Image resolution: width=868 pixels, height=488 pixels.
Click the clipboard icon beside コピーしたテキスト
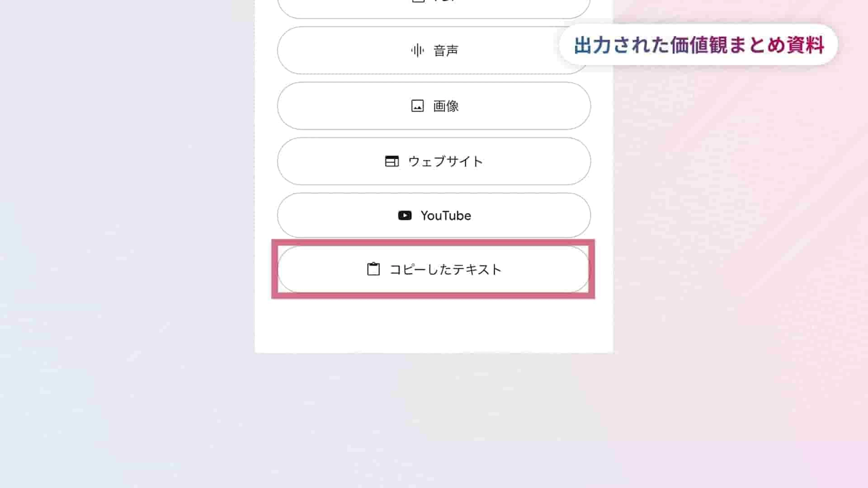pos(373,270)
